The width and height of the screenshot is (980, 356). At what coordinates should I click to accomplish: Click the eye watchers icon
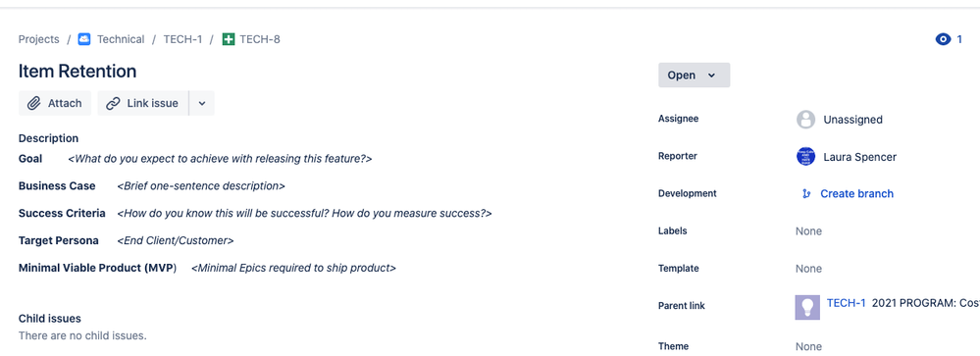943,39
